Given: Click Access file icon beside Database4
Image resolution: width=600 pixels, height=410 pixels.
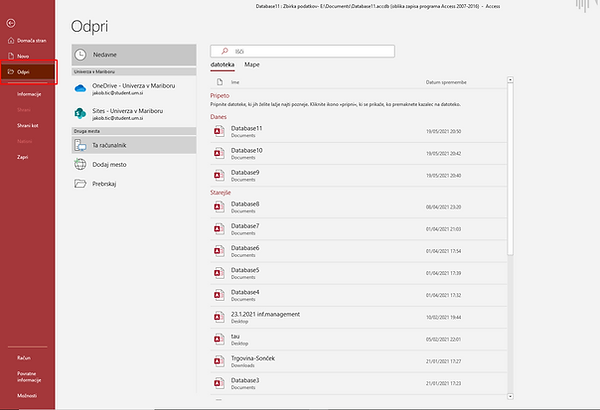Looking at the screenshot, I should point(219,295).
